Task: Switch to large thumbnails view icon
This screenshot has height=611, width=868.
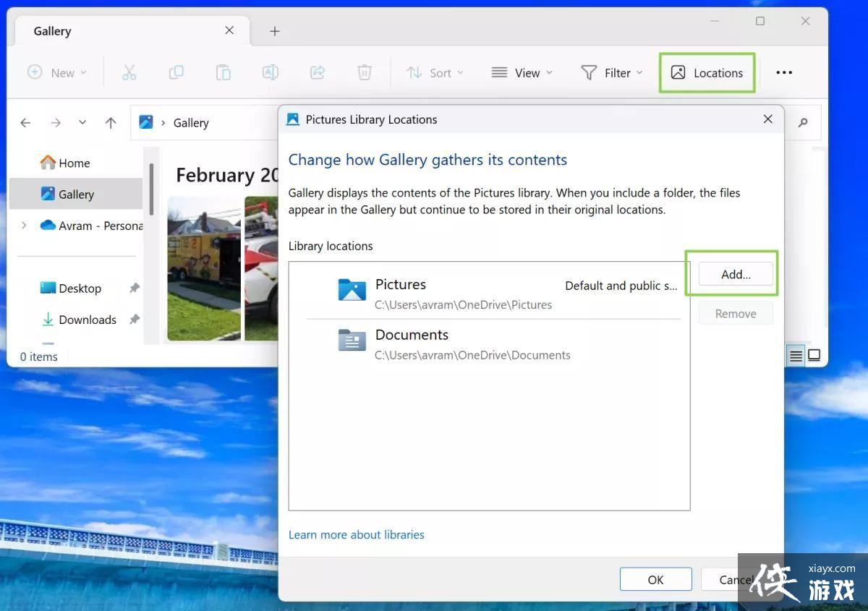Action: [x=814, y=356]
